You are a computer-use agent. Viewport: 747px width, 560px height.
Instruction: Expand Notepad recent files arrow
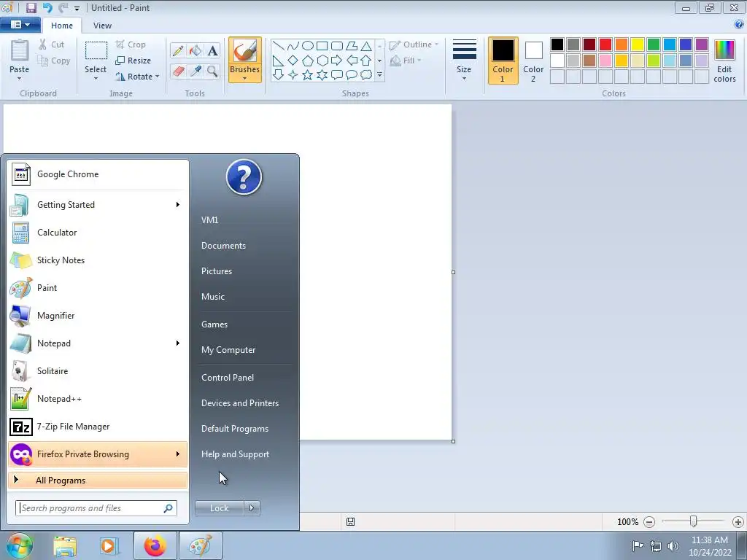click(x=178, y=343)
